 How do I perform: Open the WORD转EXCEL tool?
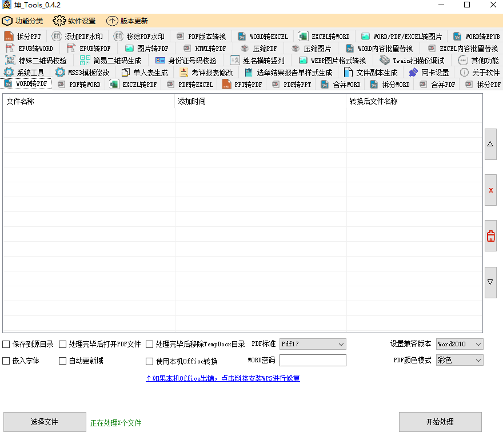263,36
